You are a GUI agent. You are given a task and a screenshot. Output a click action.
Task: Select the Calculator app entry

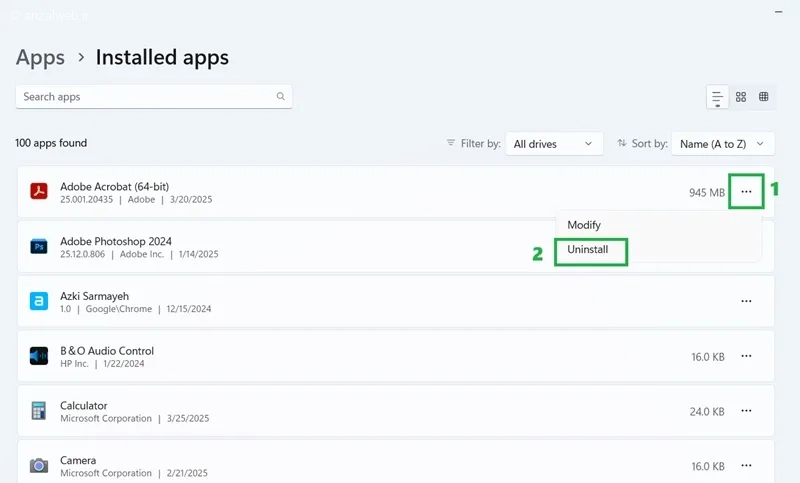(x=396, y=411)
